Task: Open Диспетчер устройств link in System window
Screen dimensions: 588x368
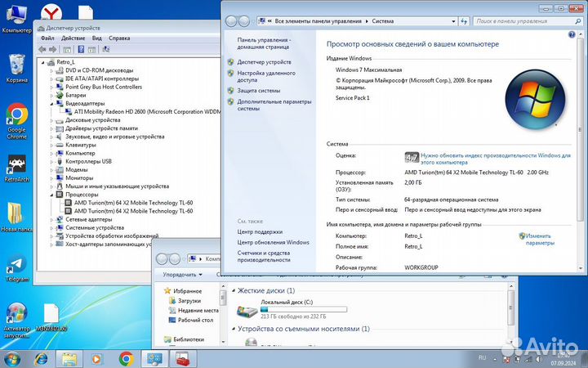Action: click(x=264, y=62)
